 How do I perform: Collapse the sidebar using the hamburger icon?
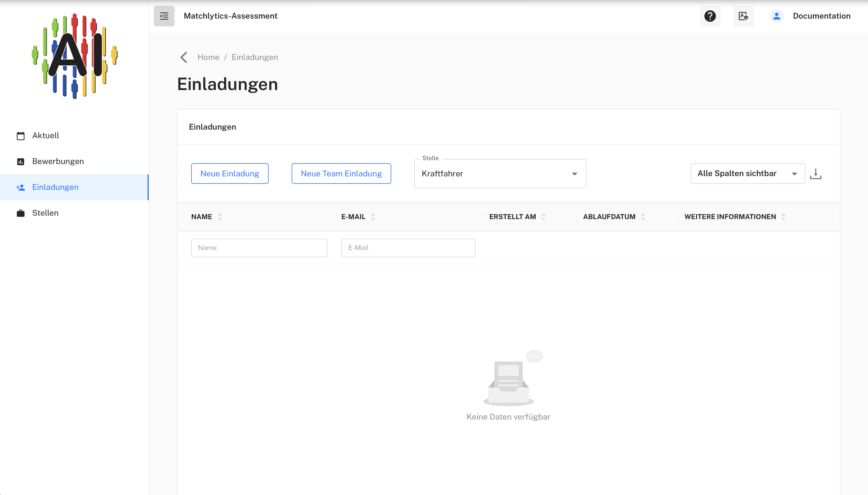(164, 16)
